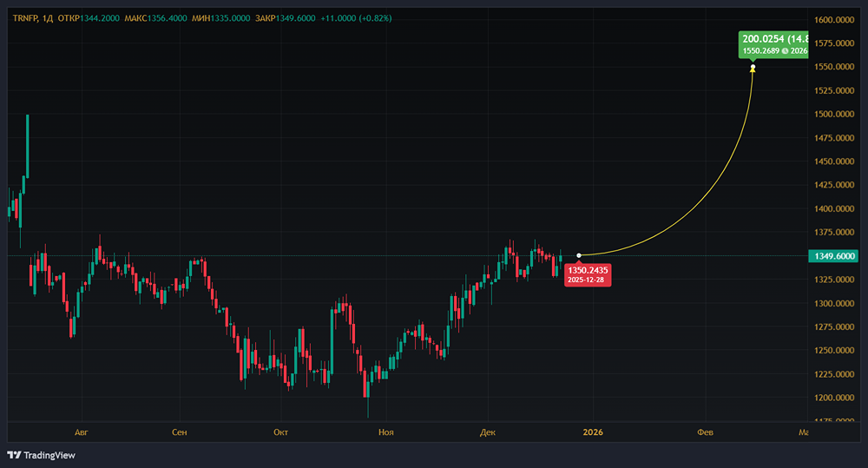
Task: Click the white start point of the forecast curve
Action: click(579, 255)
